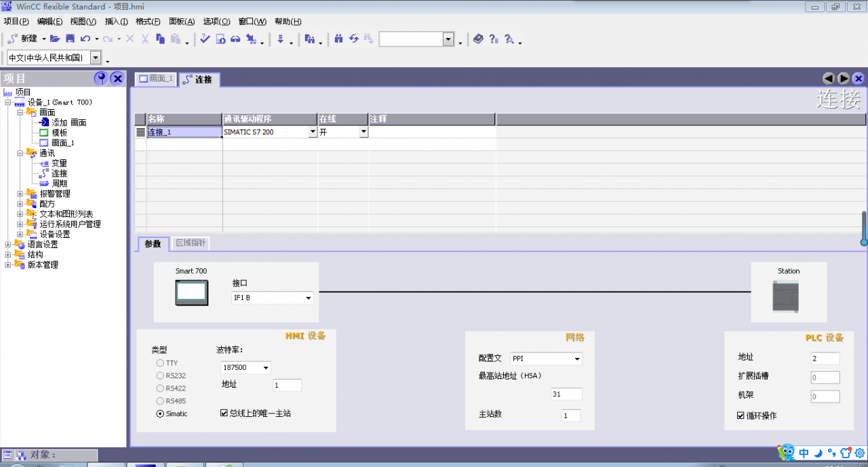
Task: Go to the previous editor tab arrow
Action: pos(829,79)
